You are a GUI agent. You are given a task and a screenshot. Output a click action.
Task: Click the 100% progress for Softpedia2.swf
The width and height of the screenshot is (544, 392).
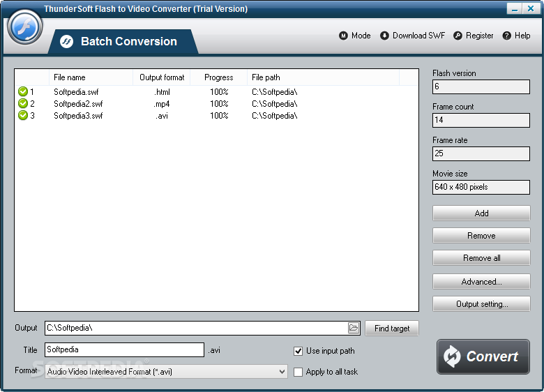click(219, 104)
